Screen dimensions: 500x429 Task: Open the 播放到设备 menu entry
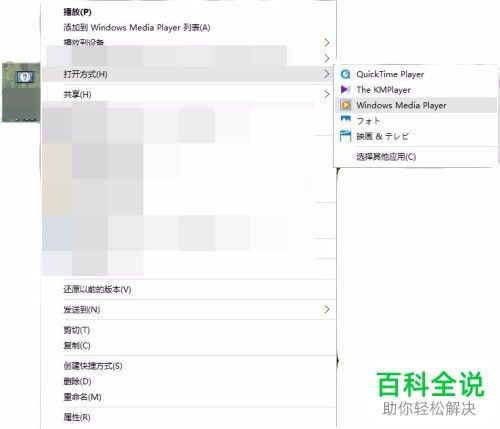coord(188,42)
